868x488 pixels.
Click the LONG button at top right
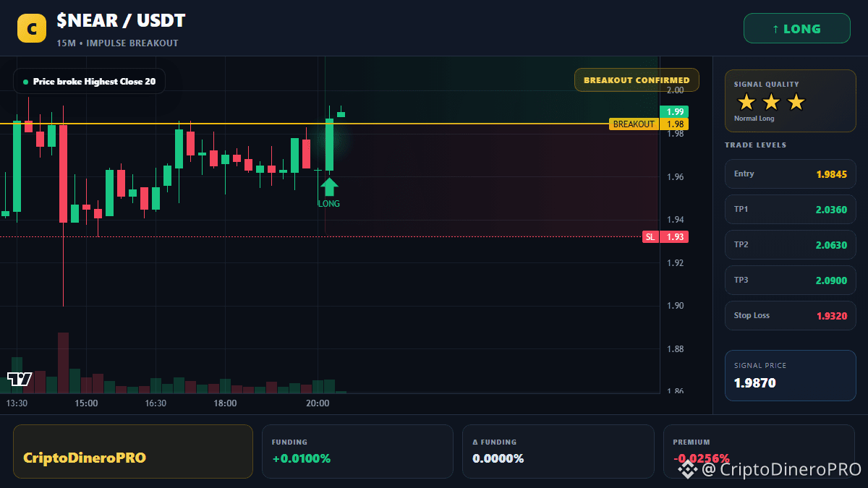coord(797,29)
